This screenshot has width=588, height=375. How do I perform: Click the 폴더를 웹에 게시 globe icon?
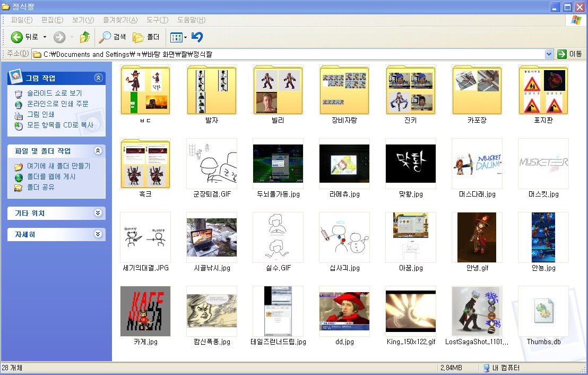pyautogui.click(x=19, y=177)
